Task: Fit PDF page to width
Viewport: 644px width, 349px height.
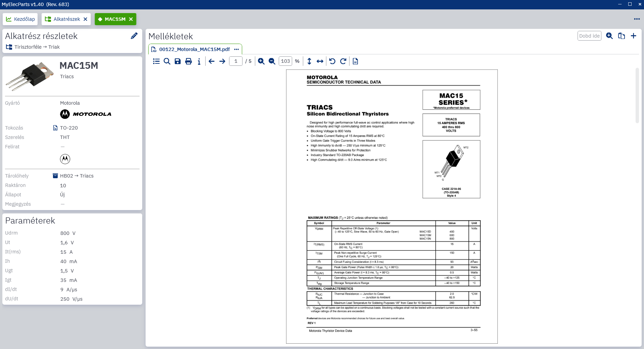Action: tap(320, 61)
